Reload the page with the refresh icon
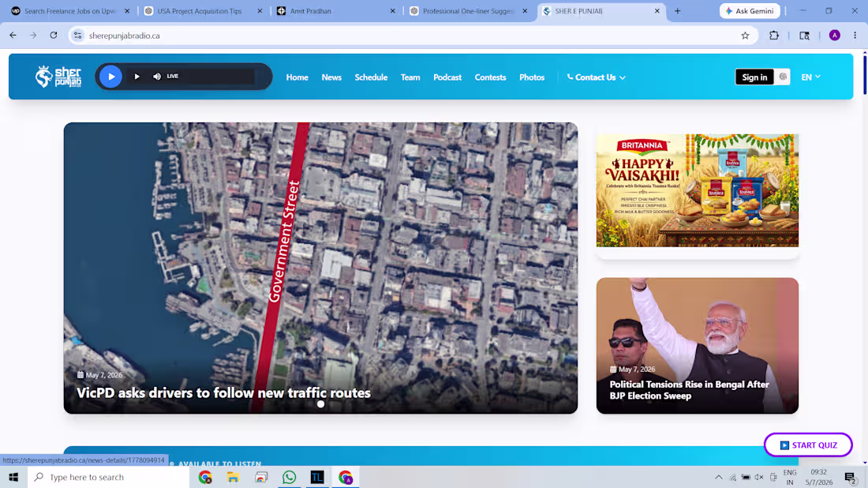This screenshot has height=488, width=868. [x=54, y=36]
